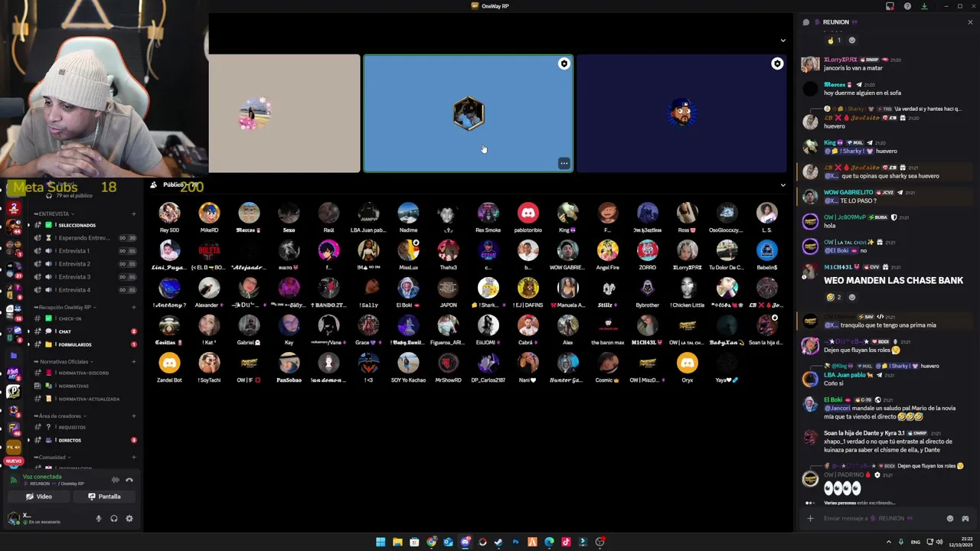The width and height of the screenshot is (980, 551).
Task: Open taskbar clock showing 21:22
Action: click(962, 542)
